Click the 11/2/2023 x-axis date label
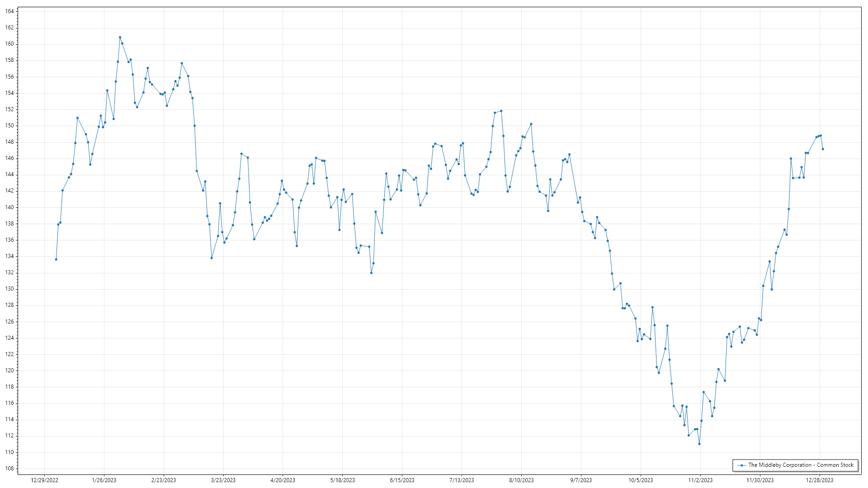Viewport: 868px width, 488px height. pos(700,480)
